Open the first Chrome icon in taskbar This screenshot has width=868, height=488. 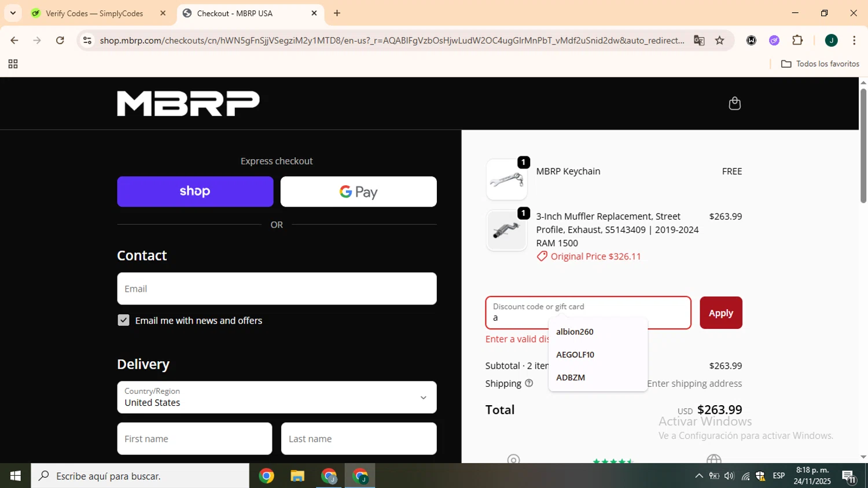(x=266, y=476)
